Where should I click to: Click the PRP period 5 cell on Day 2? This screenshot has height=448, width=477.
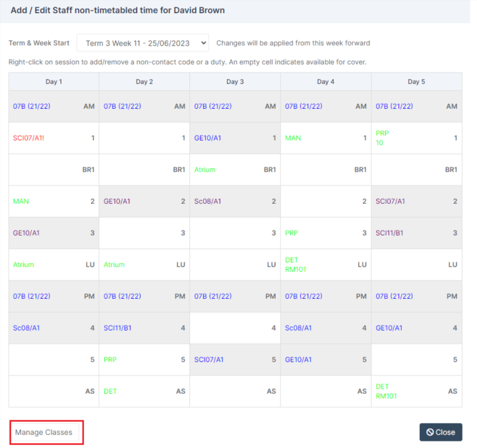pos(144,360)
